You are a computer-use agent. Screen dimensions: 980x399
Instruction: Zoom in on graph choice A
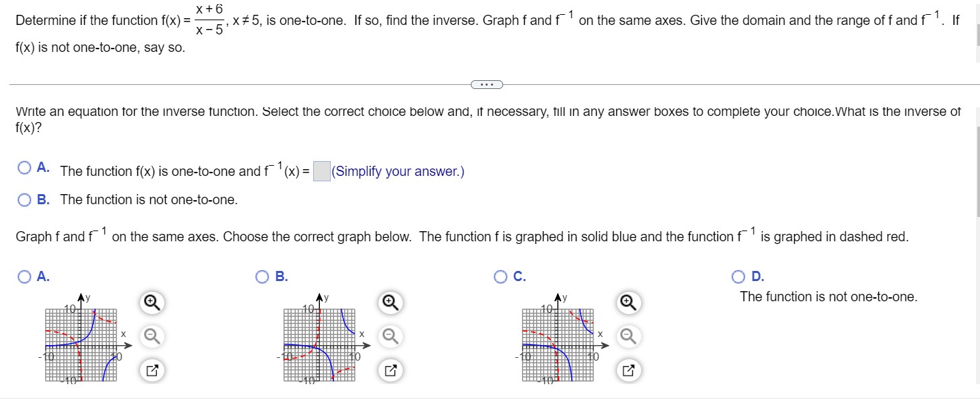[x=151, y=303]
